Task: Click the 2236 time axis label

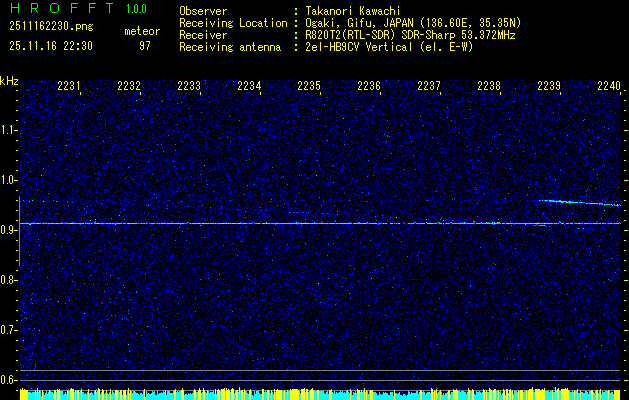Action: coord(369,85)
